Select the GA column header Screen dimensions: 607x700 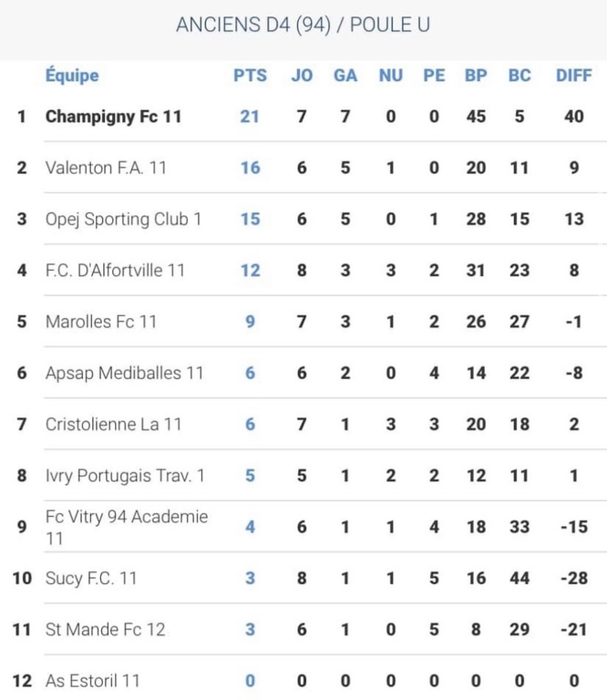345,76
